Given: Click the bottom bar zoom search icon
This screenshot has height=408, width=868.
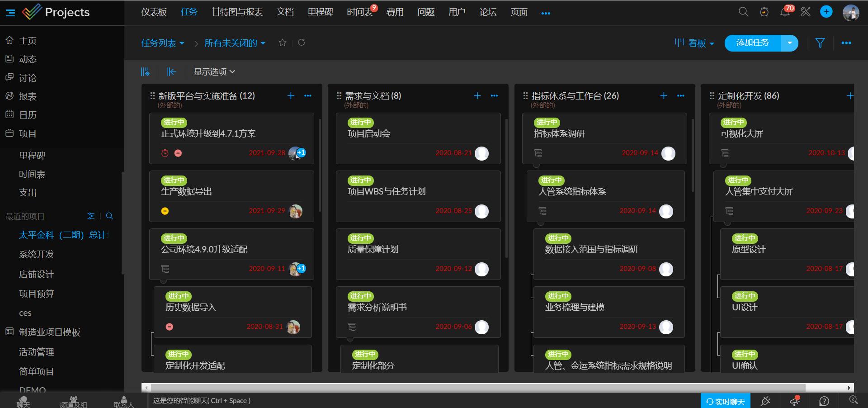Looking at the screenshot, I should (854, 400).
